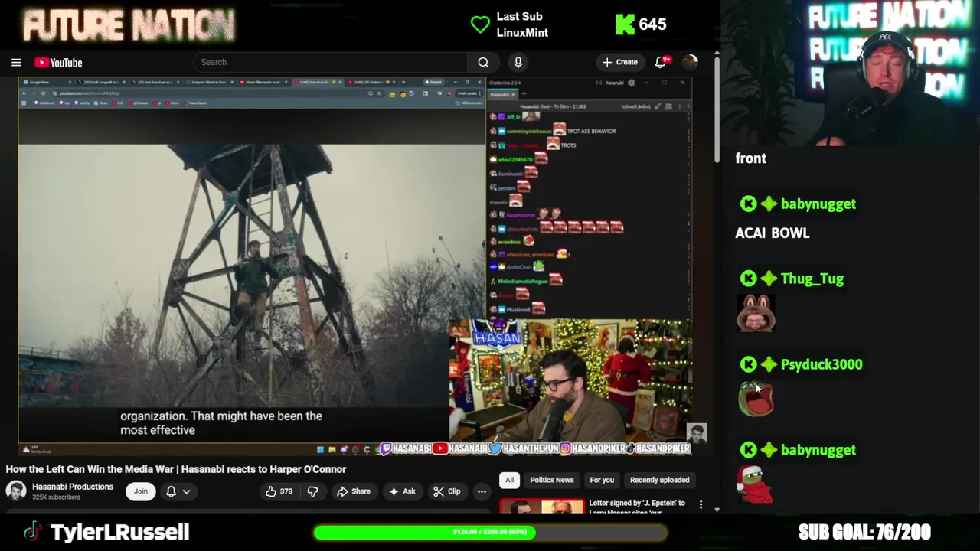Click the Thug_Tug bunny emote
980x551 pixels.
click(756, 313)
